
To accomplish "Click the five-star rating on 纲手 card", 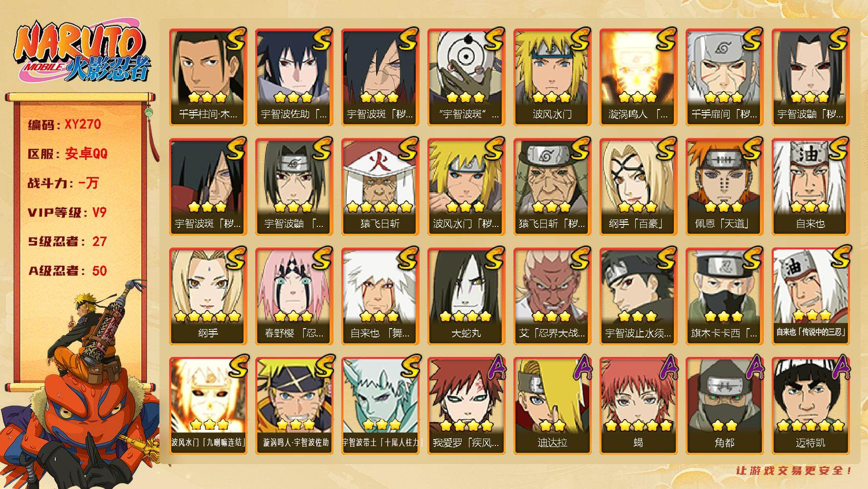I will [x=208, y=316].
